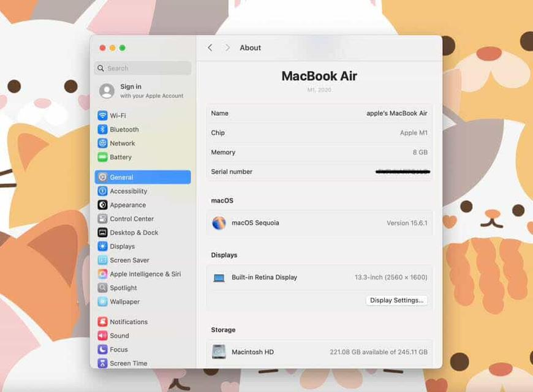Screen dimensions: 533x392
Task: Open Focus settings using its moon icon
Action: (103, 349)
